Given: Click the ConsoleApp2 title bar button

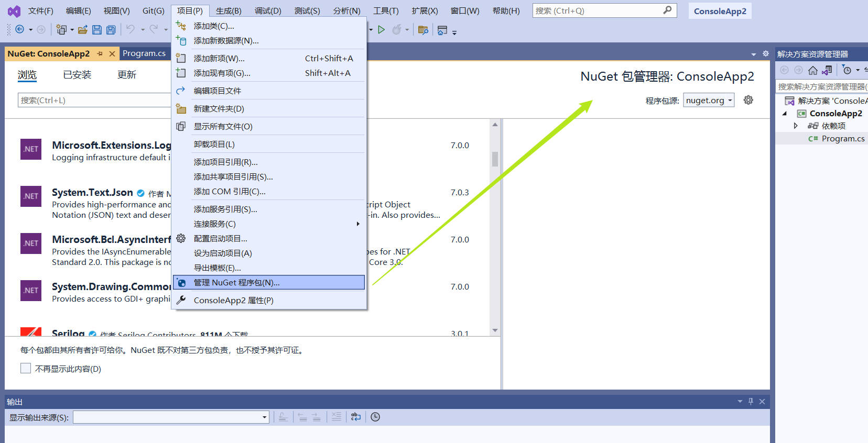Looking at the screenshot, I should tap(720, 11).
